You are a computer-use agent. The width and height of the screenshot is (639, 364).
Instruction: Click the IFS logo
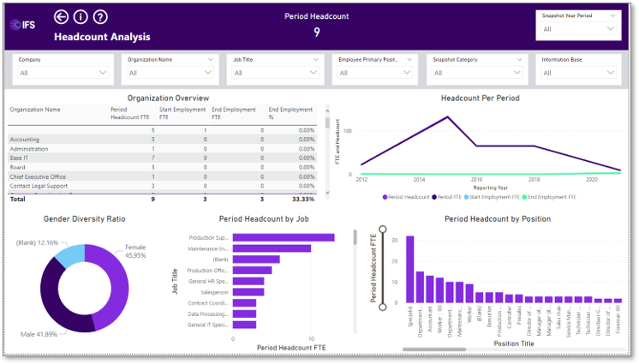coord(22,25)
